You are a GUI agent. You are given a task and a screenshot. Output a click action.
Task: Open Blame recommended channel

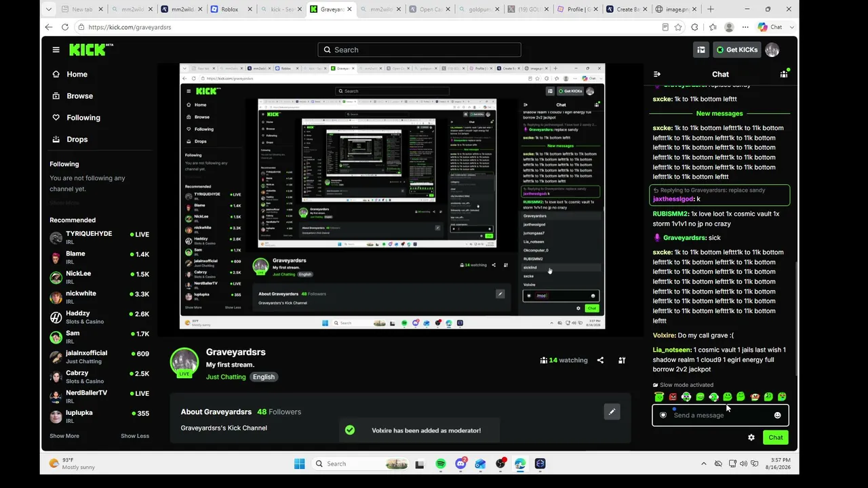click(x=99, y=258)
